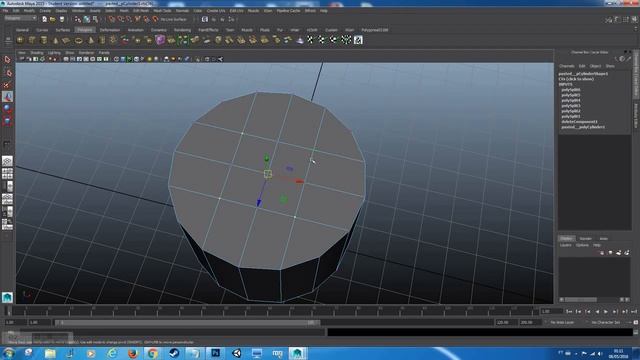Click the range slider bar
Screen dimensions: 640x360
[187, 322]
